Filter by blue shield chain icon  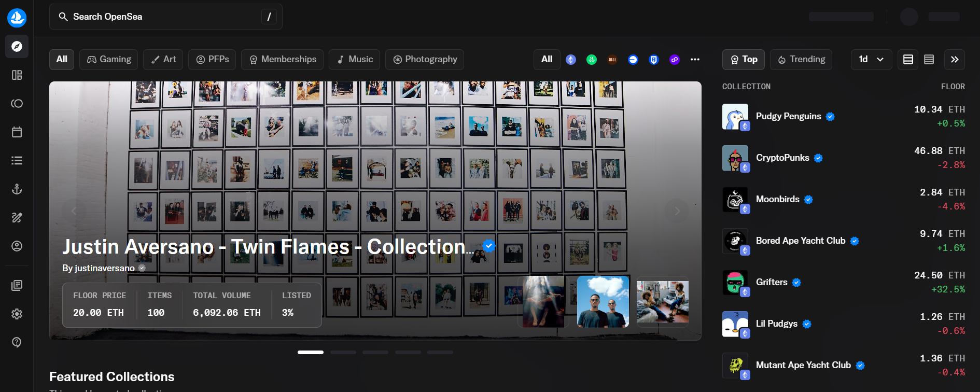click(x=654, y=60)
